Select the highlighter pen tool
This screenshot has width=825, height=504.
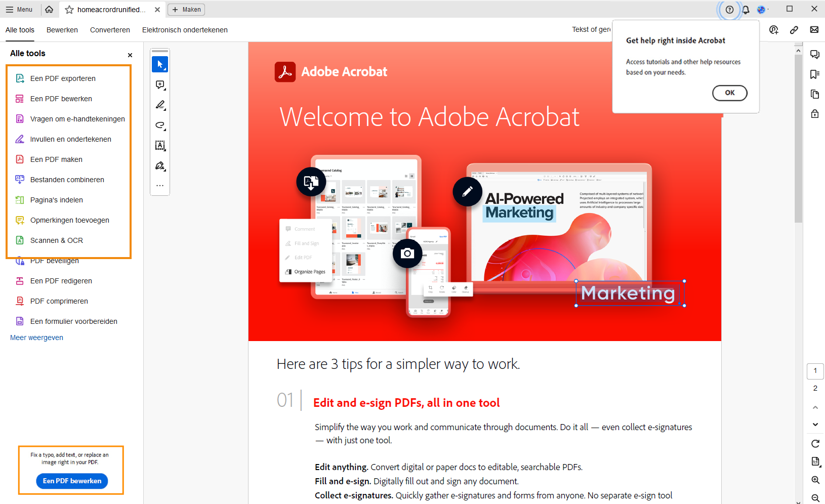tap(160, 105)
